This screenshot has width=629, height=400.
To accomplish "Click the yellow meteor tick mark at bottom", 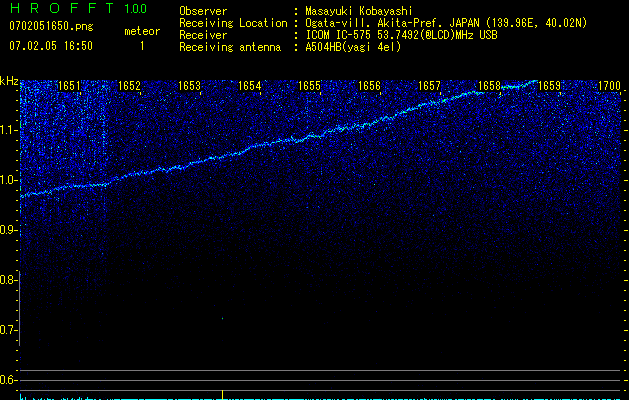I will point(222,394).
